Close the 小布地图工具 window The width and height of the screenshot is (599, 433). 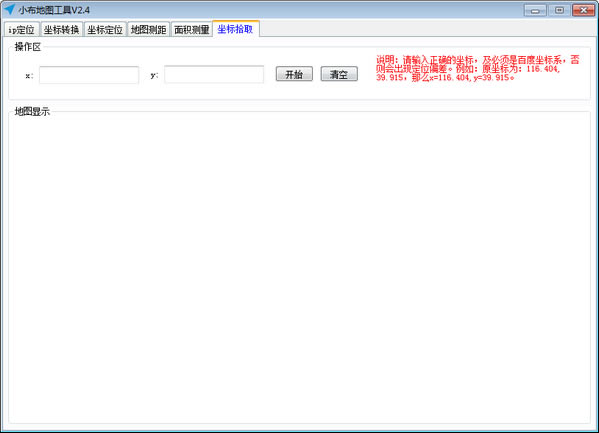[x=583, y=10]
